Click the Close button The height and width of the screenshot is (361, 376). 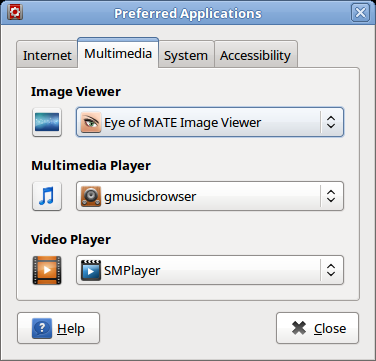click(317, 328)
